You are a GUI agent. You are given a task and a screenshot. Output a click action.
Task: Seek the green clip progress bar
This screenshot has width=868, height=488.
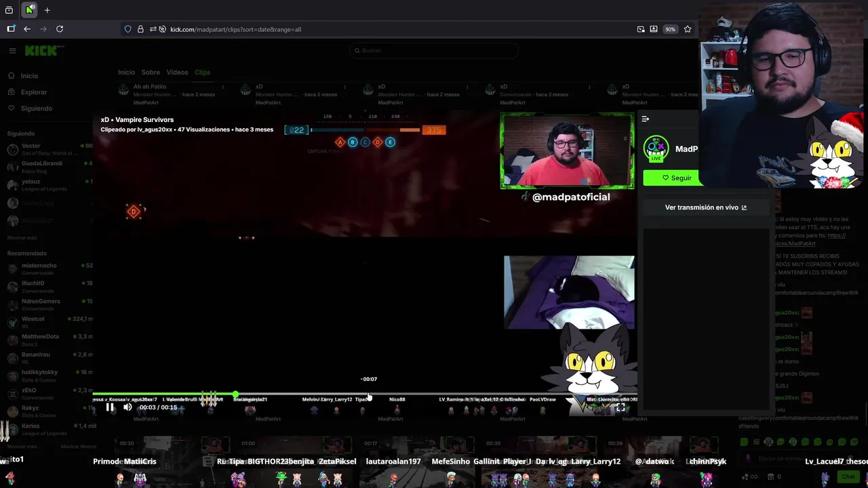[365, 394]
